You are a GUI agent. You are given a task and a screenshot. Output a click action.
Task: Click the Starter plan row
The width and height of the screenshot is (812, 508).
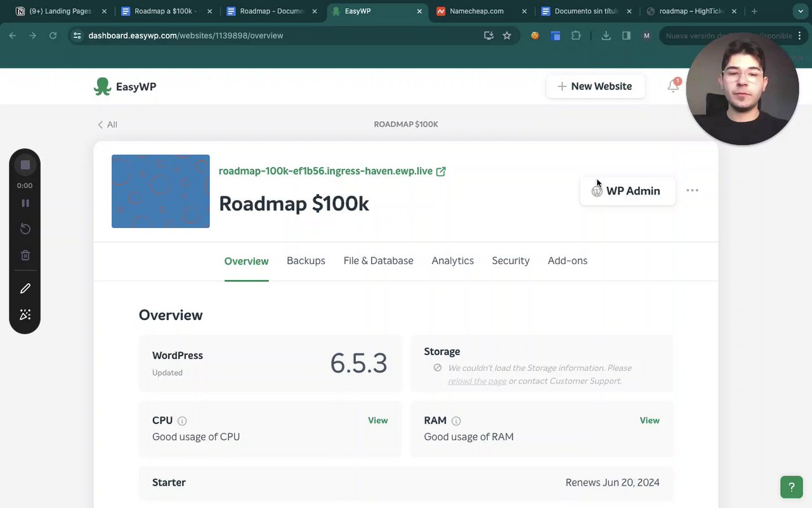click(x=406, y=483)
